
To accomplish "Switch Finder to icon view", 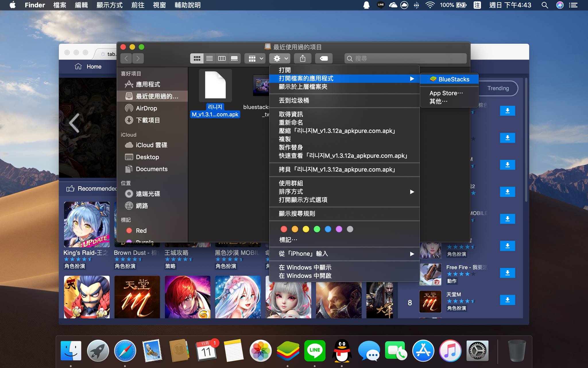I will [x=197, y=59].
